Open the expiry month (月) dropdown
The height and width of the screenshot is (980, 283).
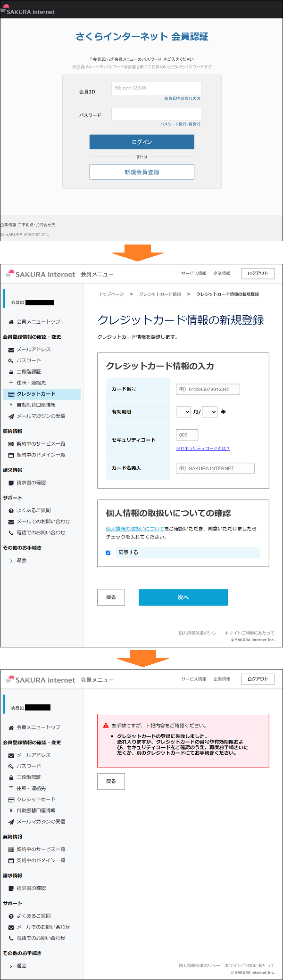(x=183, y=412)
